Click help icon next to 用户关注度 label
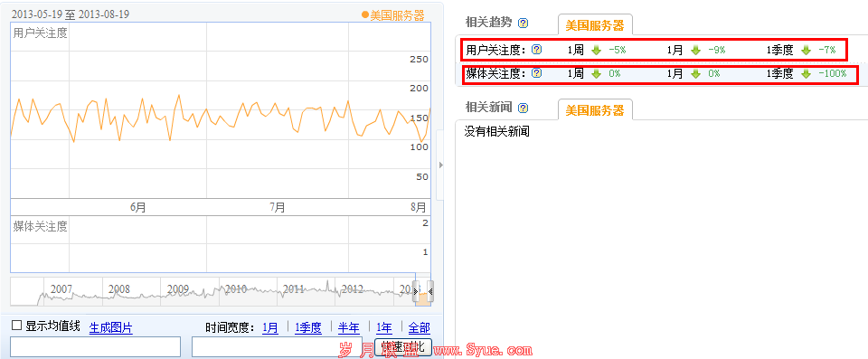Screen dimensions: 868x359 point(536,50)
